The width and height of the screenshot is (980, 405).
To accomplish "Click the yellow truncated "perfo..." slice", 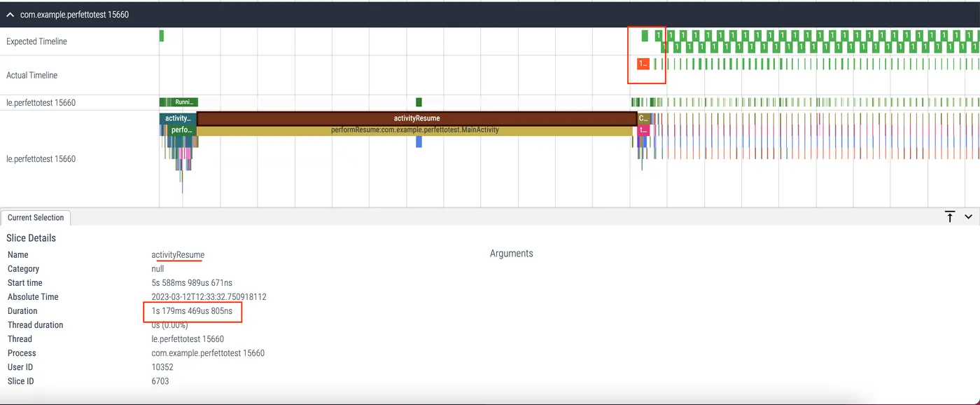I will [183, 130].
